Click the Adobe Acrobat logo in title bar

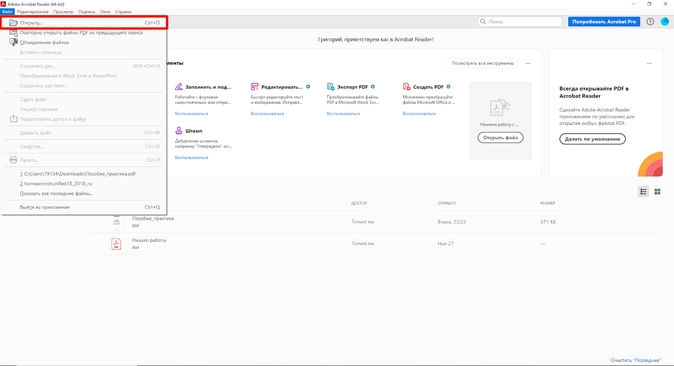tap(3, 4)
